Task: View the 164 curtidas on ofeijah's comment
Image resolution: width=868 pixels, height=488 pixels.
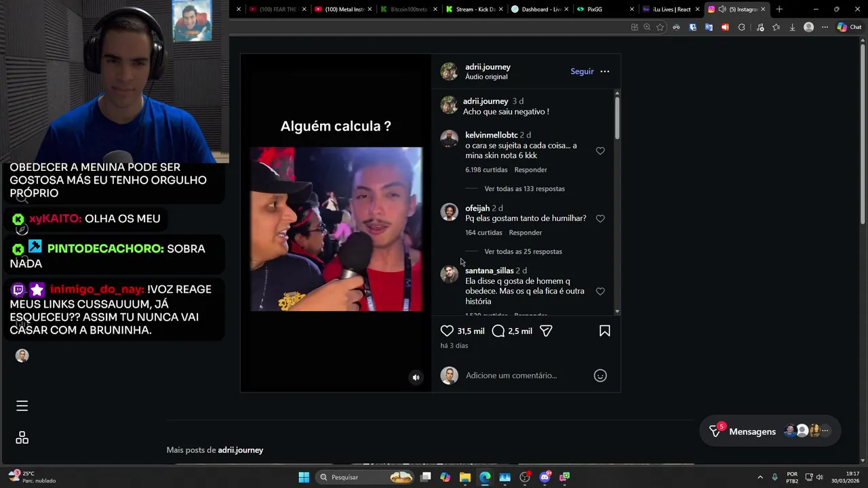Action: click(x=484, y=232)
